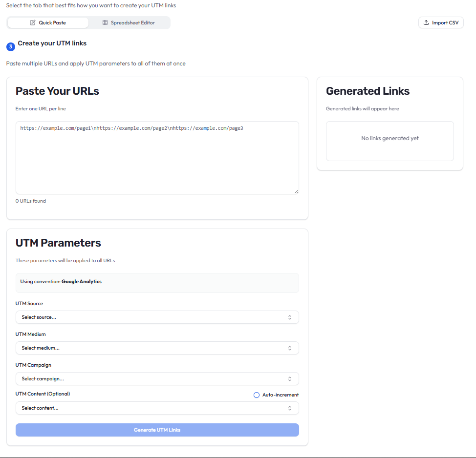Click 'Select the tab that best fits' text
The image size is (476, 458).
[x=91, y=5]
